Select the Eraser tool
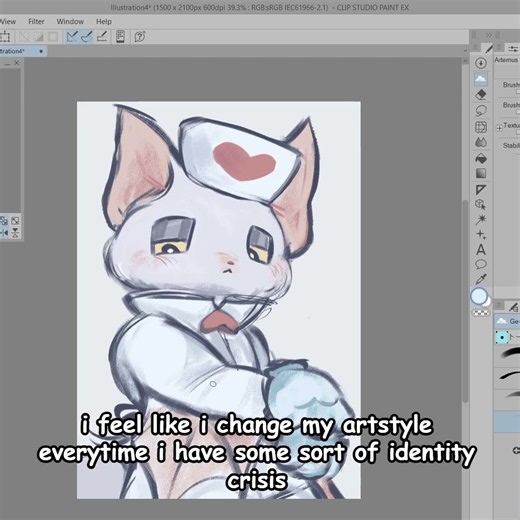The width and height of the screenshot is (520, 520). 480,95
